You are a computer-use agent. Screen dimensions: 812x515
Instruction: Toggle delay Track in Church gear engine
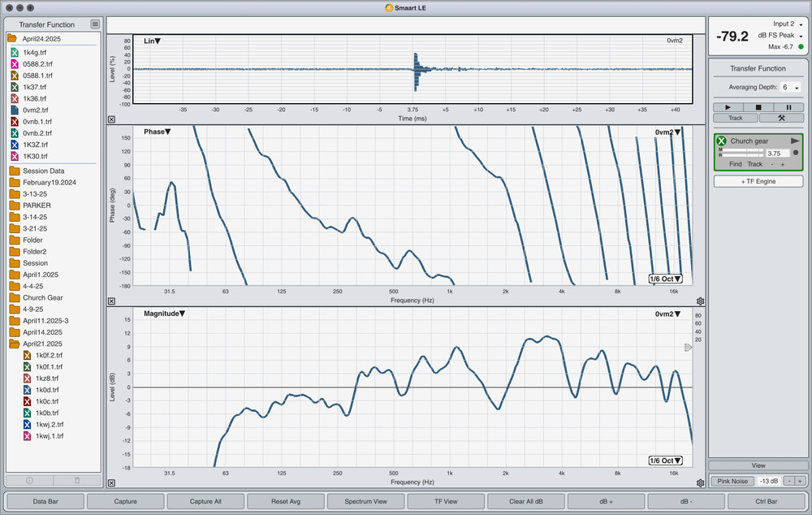point(754,164)
